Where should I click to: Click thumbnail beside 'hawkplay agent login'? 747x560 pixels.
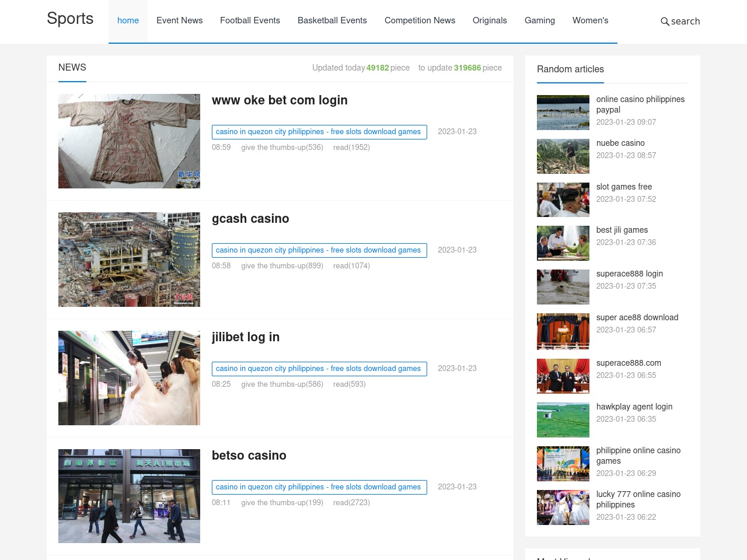tap(563, 420)
